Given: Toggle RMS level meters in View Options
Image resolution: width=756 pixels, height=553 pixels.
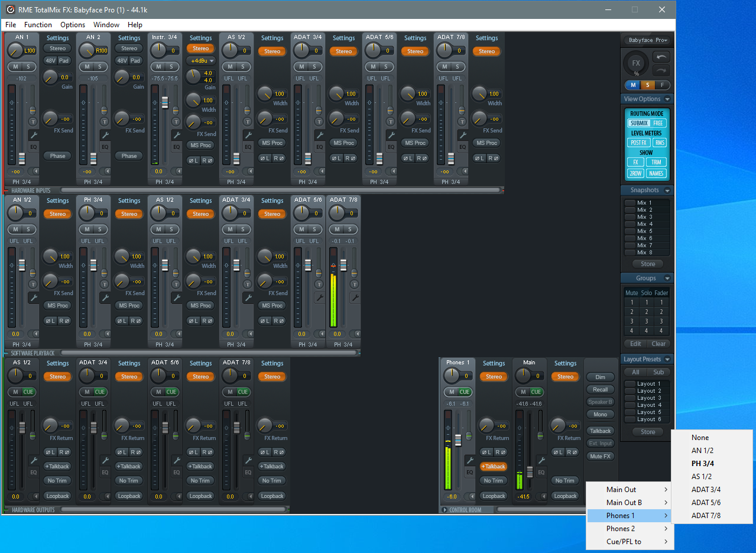Looking at the screenshot, I should (x=659, y=143).
